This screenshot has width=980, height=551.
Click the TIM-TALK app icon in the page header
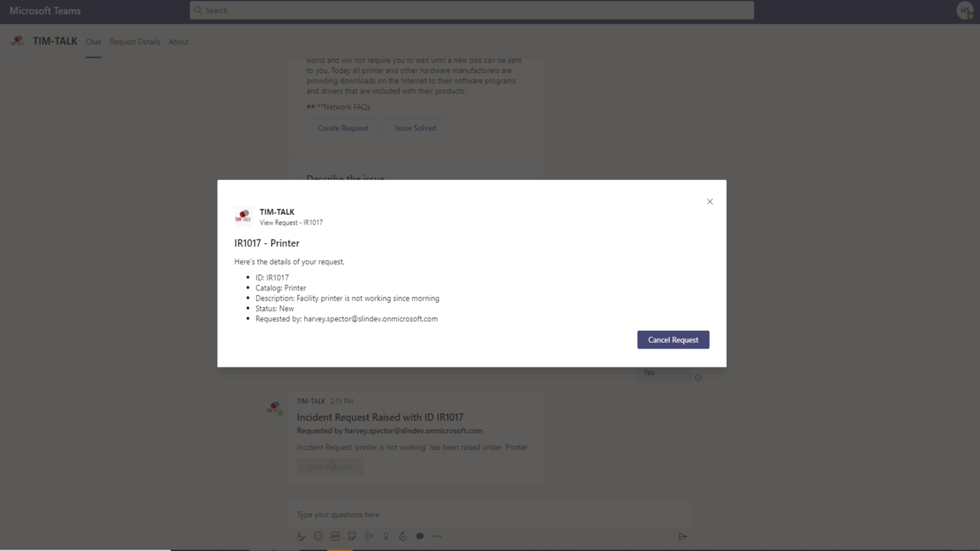coord(17,41)
